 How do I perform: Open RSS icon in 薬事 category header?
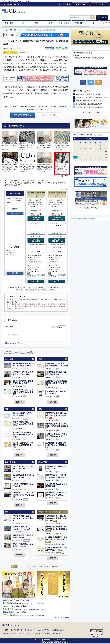click(x=33, y=409)
